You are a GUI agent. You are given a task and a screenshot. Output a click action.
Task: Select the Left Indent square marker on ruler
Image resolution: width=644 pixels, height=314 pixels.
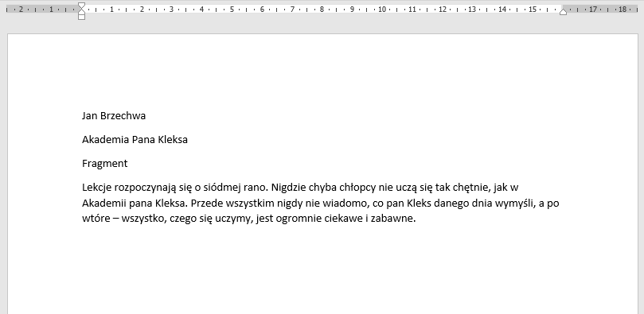point(81,17)
